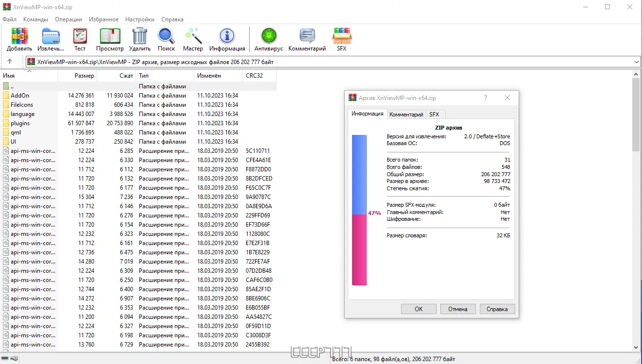This screenshot has width=642, height=364.
Task: Expand the archive path dropdown
Action: 637,62
